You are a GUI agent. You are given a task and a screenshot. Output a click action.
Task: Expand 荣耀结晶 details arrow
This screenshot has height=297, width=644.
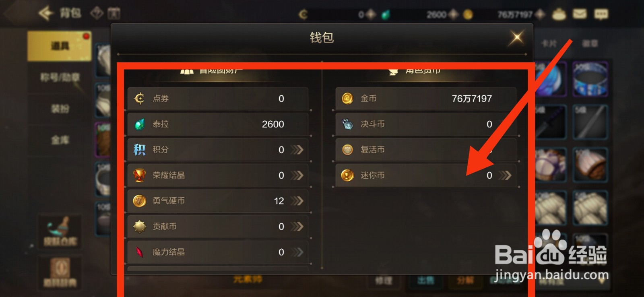point(297,175)
